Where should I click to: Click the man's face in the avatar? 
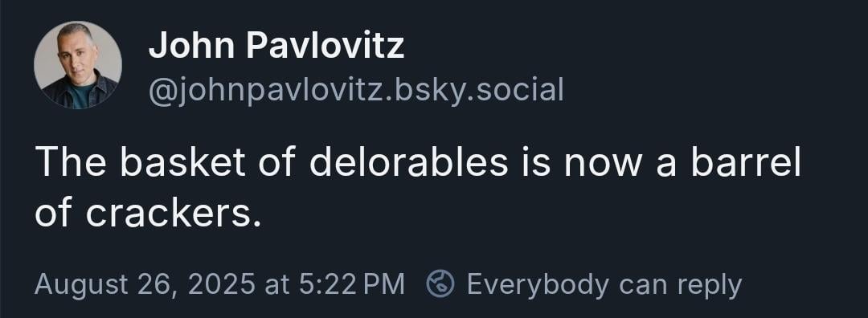click(x=76, y=52)
